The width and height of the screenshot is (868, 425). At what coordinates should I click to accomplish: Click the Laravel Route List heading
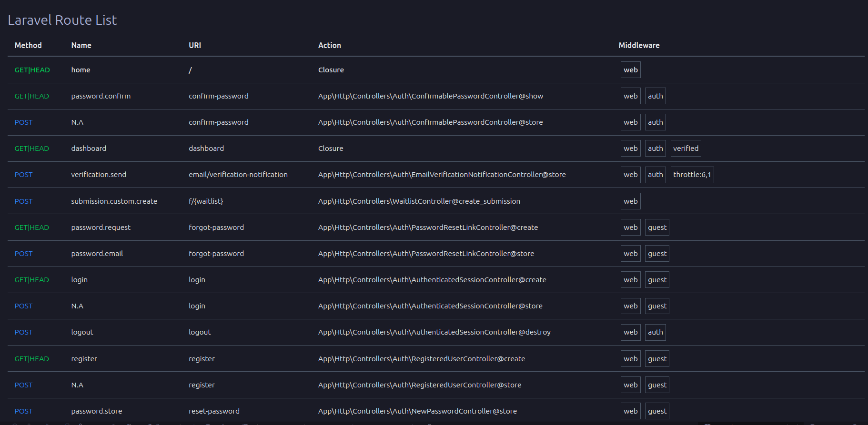coord(62,20)
